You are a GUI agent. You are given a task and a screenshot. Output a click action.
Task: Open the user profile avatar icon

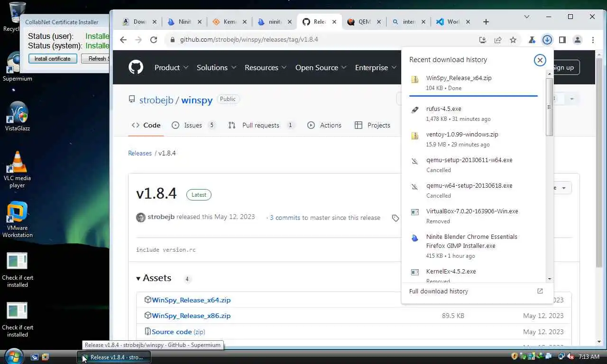pyautogui.click(x=578, y=40)
